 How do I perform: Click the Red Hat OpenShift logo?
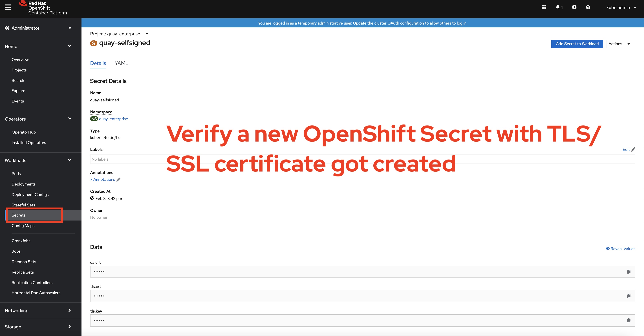(43, 8)
